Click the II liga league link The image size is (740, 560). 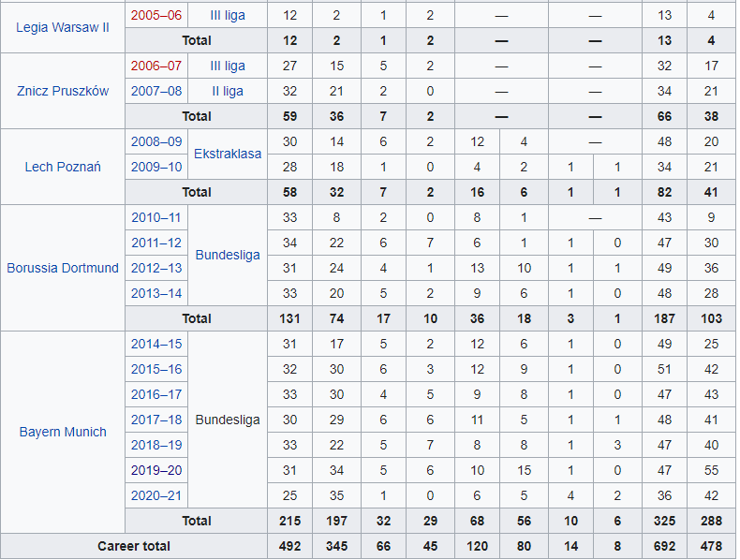pyautogui.click(x=228, y=91)
